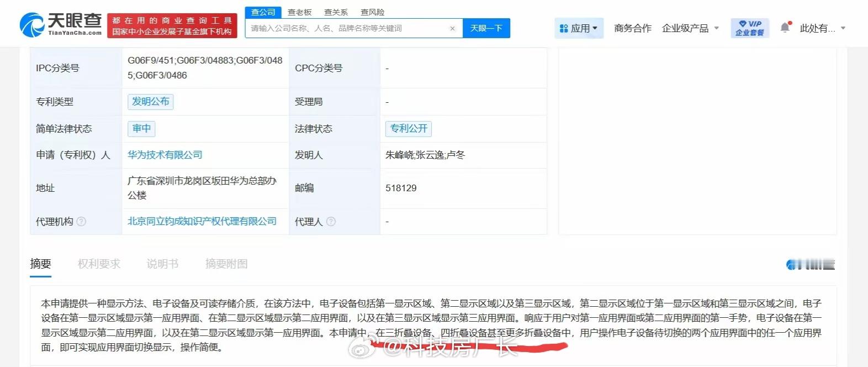Switch to the 摘要 tab

(x=40, y=264)
